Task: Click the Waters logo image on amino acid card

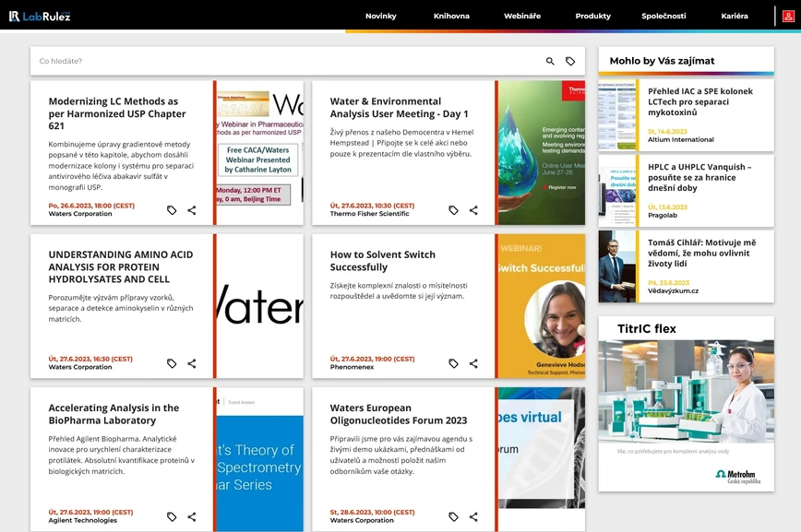Action: coord(260,306)
